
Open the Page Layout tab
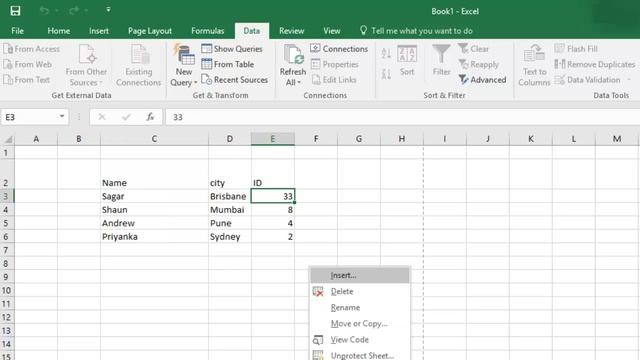point(150,31)
